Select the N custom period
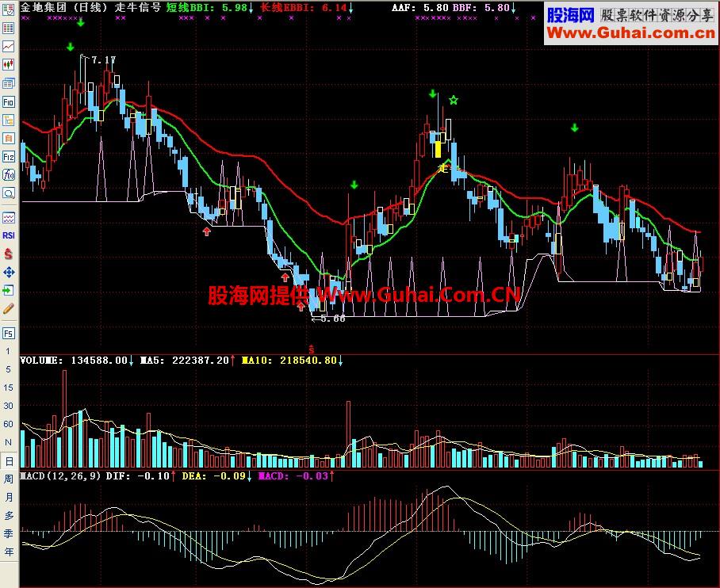 (x=8, y=442)
